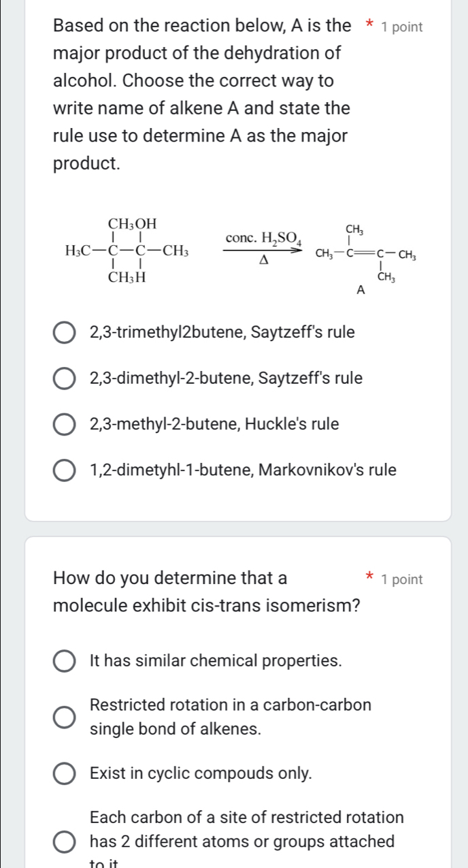Viewport: 468px width, 868px height.
Task: Choose '2,3-dimethyl-2-butene, Saytzeff's rule' as the answer
Action: pos(64,379)
